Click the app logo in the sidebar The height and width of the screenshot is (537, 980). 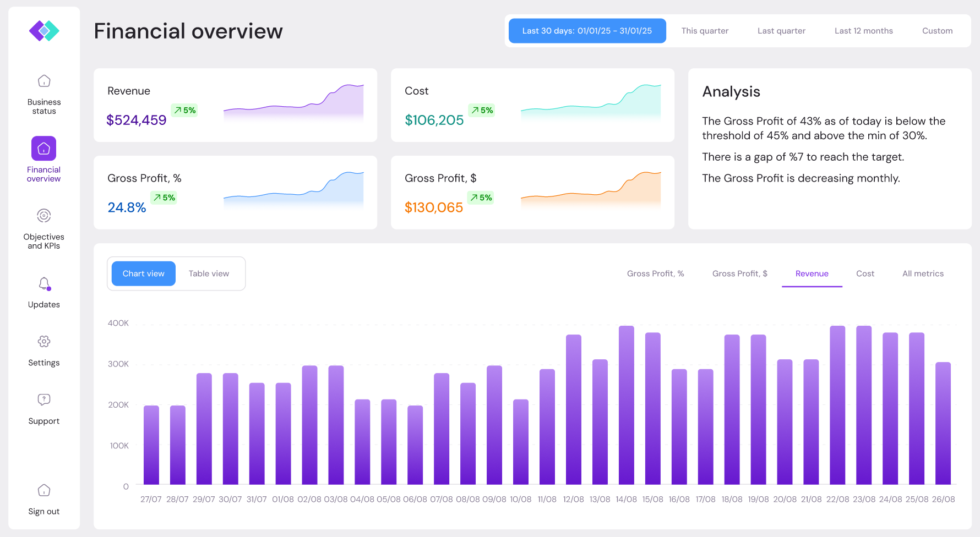point(44,31)
